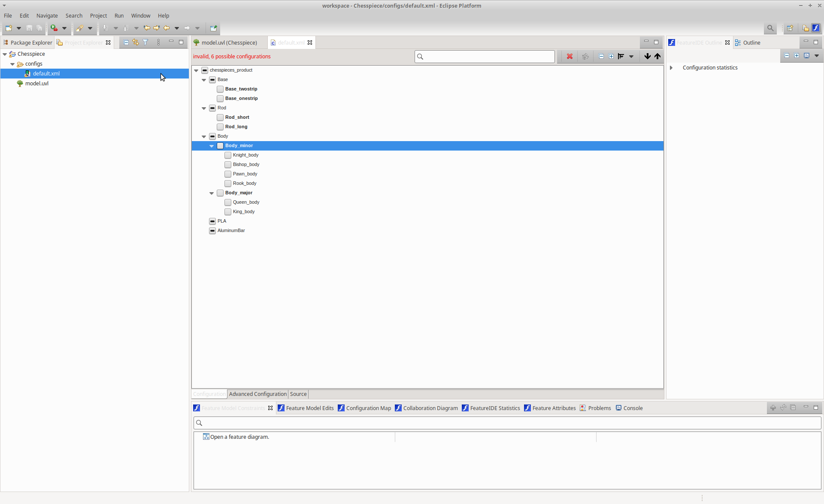824x504 pixels.
Task: Select the magnifier search icon in the main toolbar
Action: [770, 28]
